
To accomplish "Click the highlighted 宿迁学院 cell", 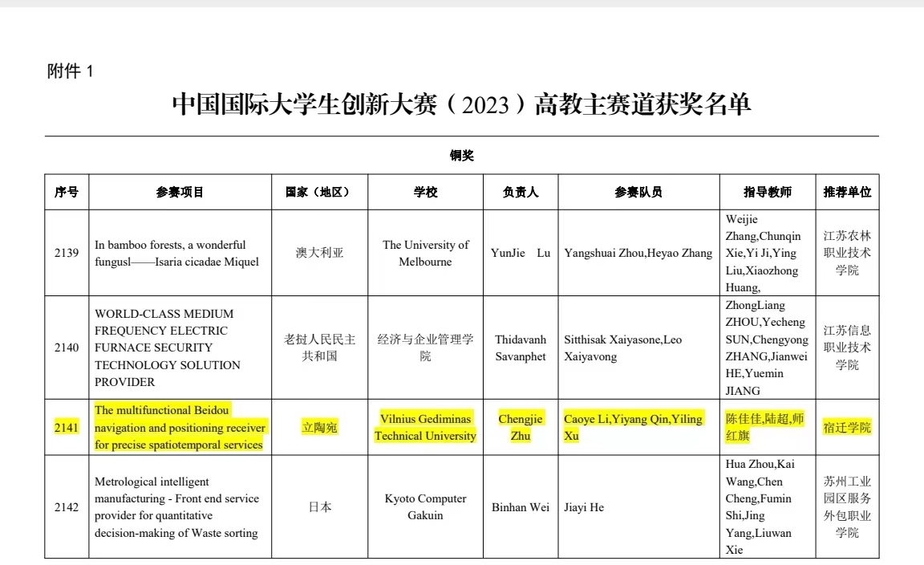I will click(847, 428).
